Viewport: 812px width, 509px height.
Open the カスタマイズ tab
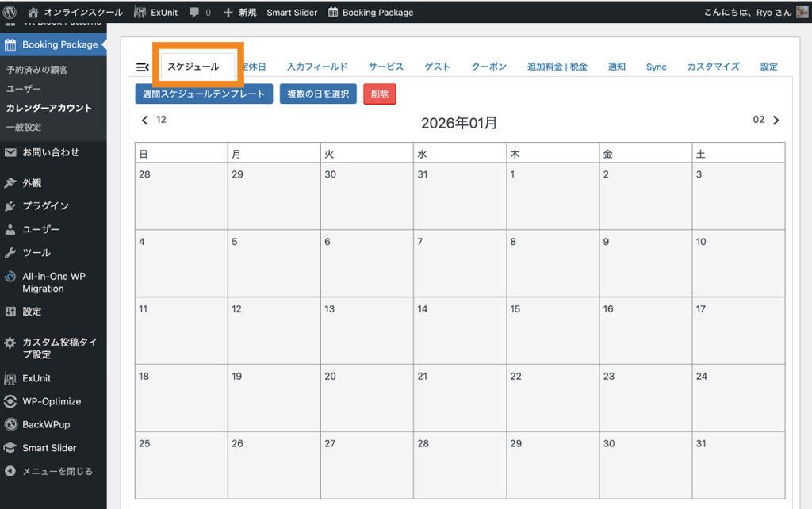coord(713,67)
